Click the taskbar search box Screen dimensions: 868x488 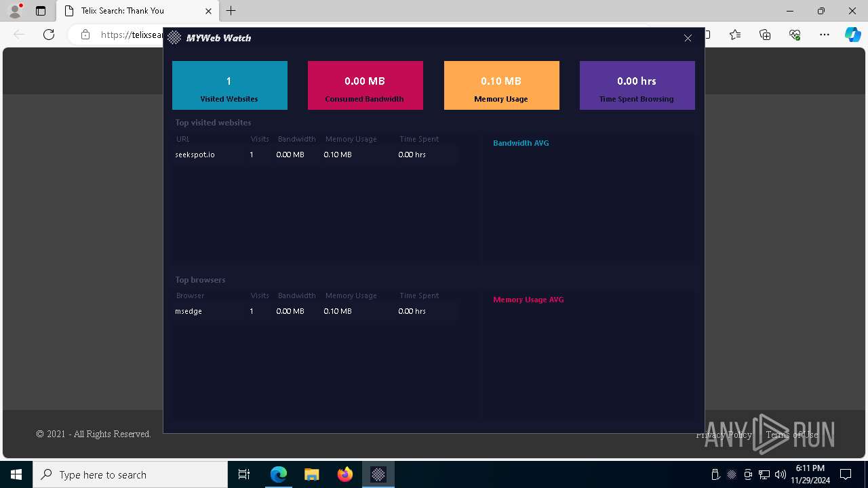click(x=130, y=474)
